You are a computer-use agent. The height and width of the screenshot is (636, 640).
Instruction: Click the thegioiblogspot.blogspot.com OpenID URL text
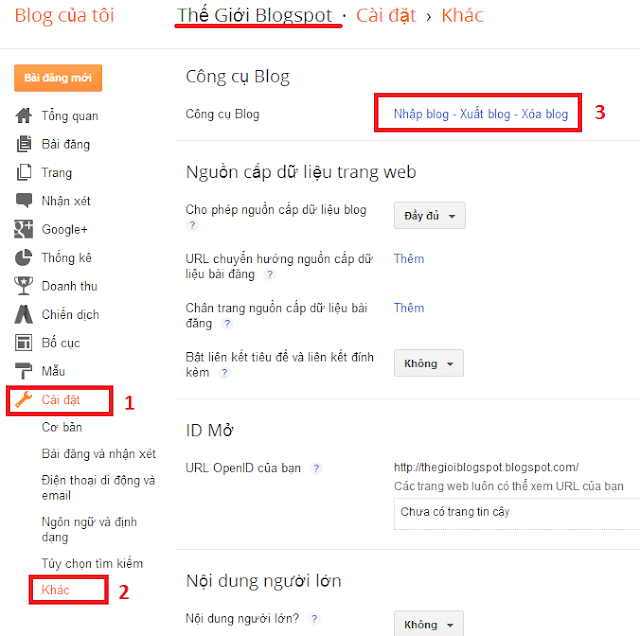(486, 467)
